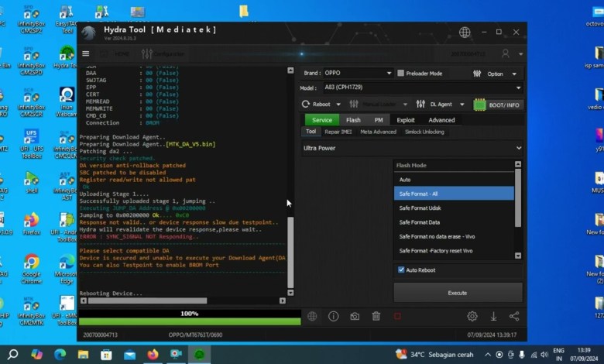The width and height of the screenshot is (604, 364).
Task: Click the info icon in bottom toolbar
Action: pos(333,316)
